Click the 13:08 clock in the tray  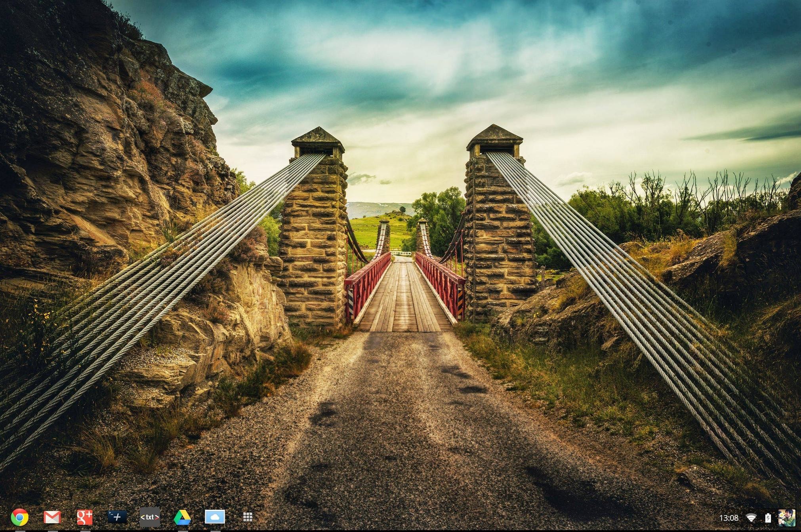pyautogui.click(x=729, y=518)
